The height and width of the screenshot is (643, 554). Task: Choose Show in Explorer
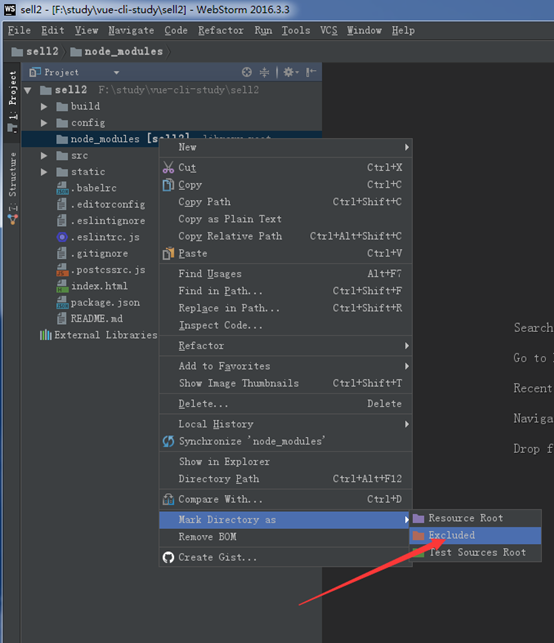pyautogui.click(x=286, y=462)
